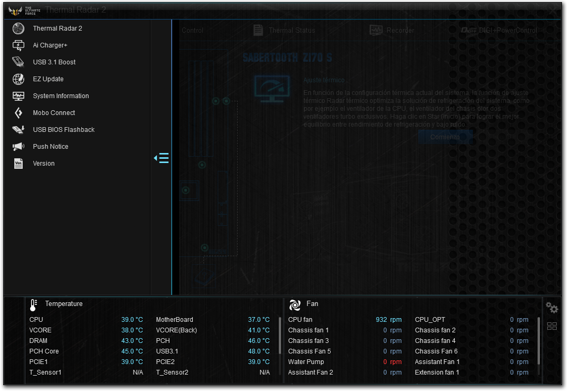Click the Fan section icon
571x392 pixels.
295,305
